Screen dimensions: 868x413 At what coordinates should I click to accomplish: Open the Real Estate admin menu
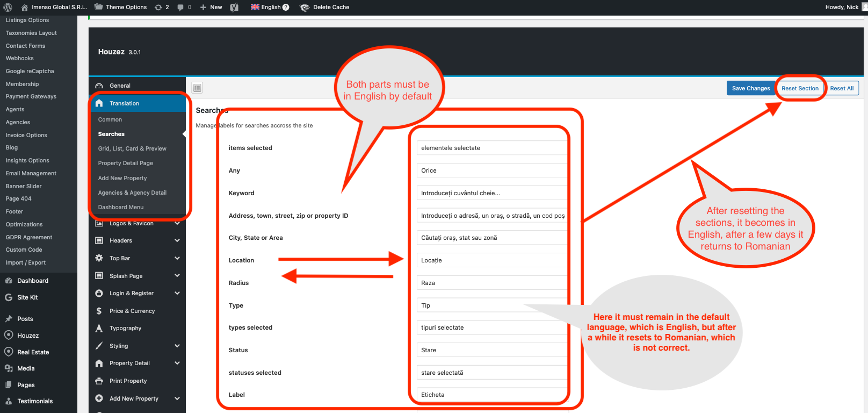33,352
